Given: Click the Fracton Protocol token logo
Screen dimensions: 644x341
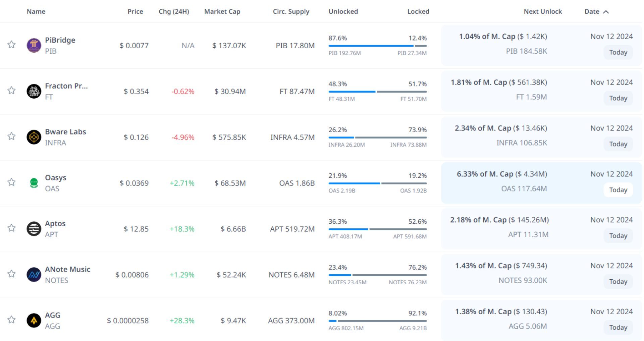Looking at the screenshot, I should [34, 91].
